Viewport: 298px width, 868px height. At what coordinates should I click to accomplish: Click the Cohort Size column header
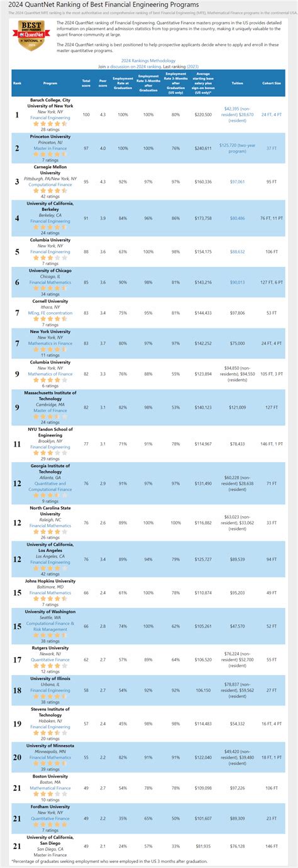point(272,82)
